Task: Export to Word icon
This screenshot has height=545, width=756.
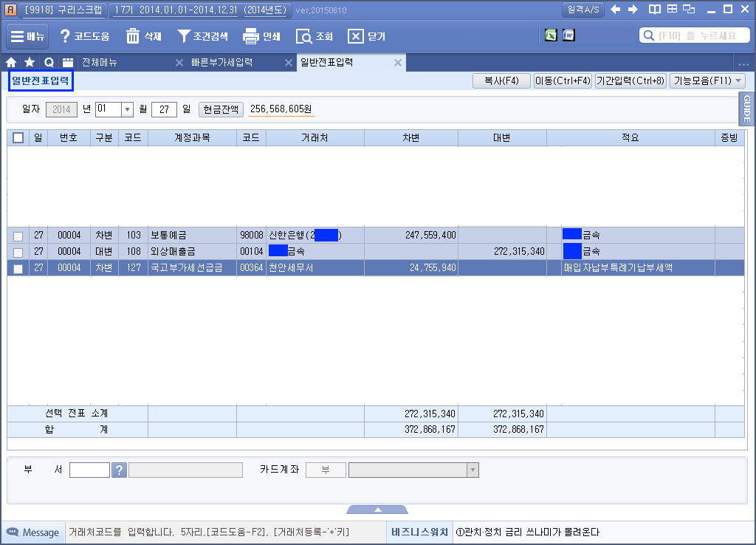Action: [x=569, y=35]
